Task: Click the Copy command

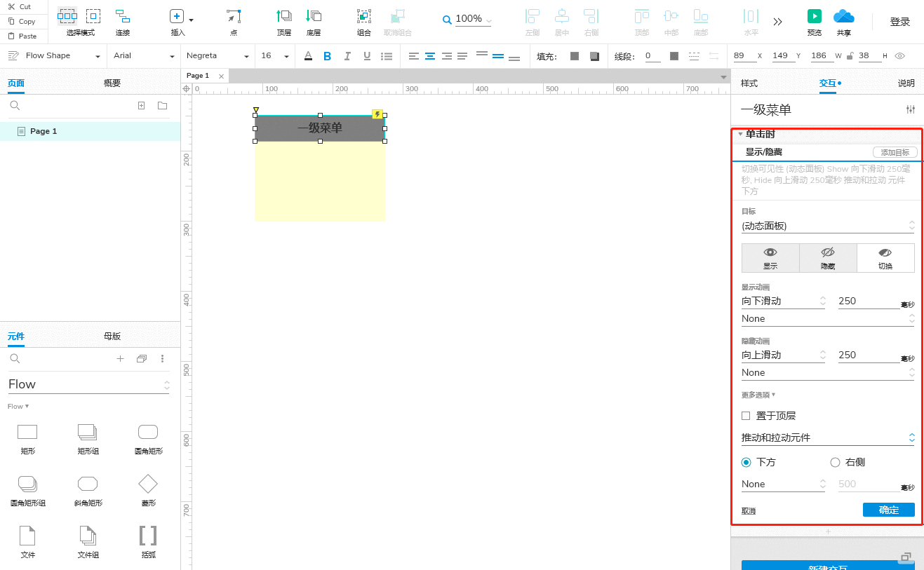Action: [x=21, y=21]
